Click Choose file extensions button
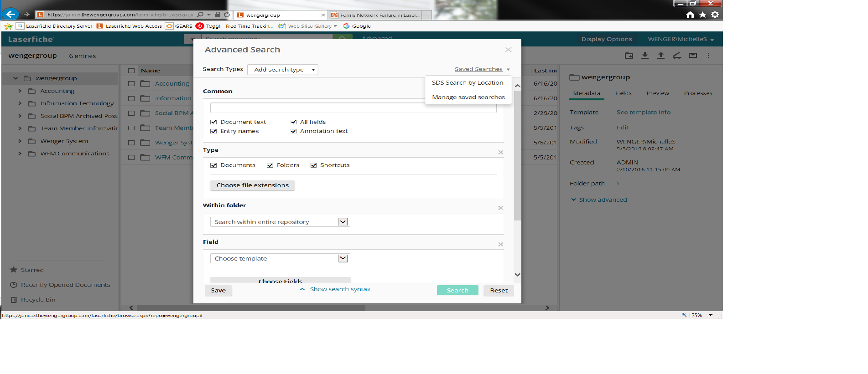This screenshot has height=374, width=868. pyautogui.click(x=252, y=185)
